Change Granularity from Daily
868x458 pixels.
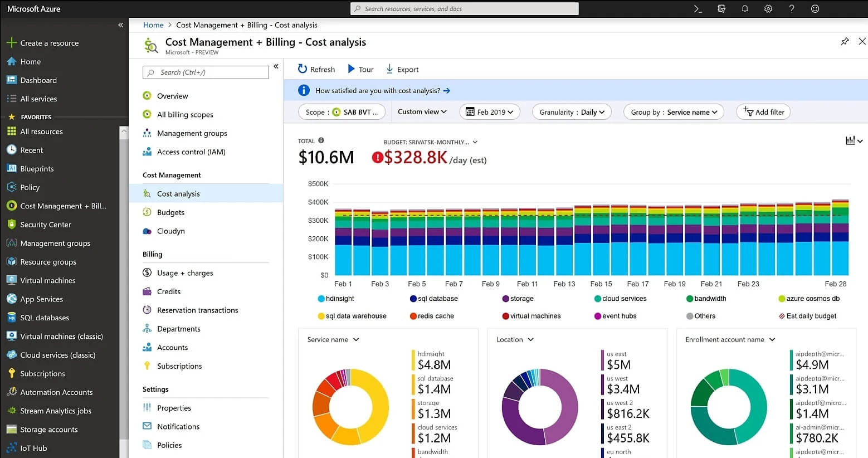pyautogui.click(x=572, y=111)
